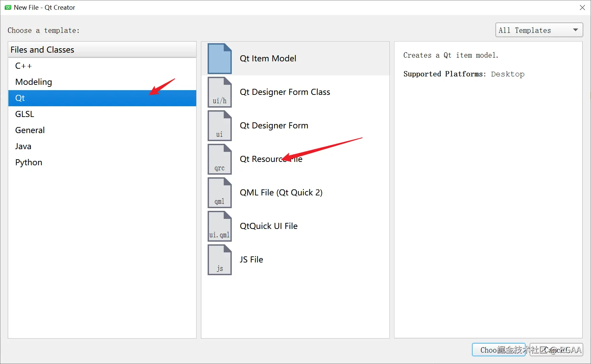This screenshot has height=364, width=591.
Task: Click the Supported Platforms: Desktop text
Action: point(464,74)
